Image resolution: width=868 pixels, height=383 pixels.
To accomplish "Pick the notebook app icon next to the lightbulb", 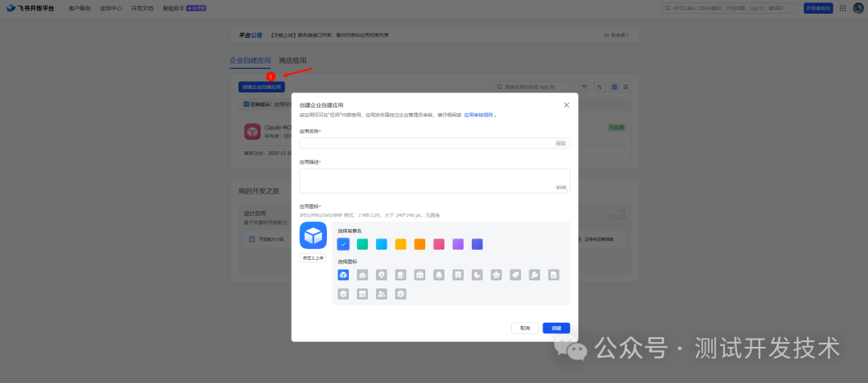I will (401, 275).
